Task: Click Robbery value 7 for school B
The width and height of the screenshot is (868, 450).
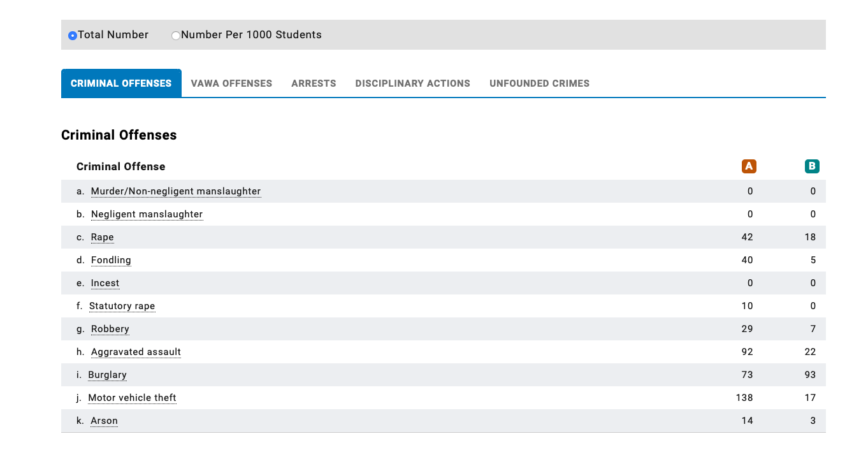Action: point(813,329)
